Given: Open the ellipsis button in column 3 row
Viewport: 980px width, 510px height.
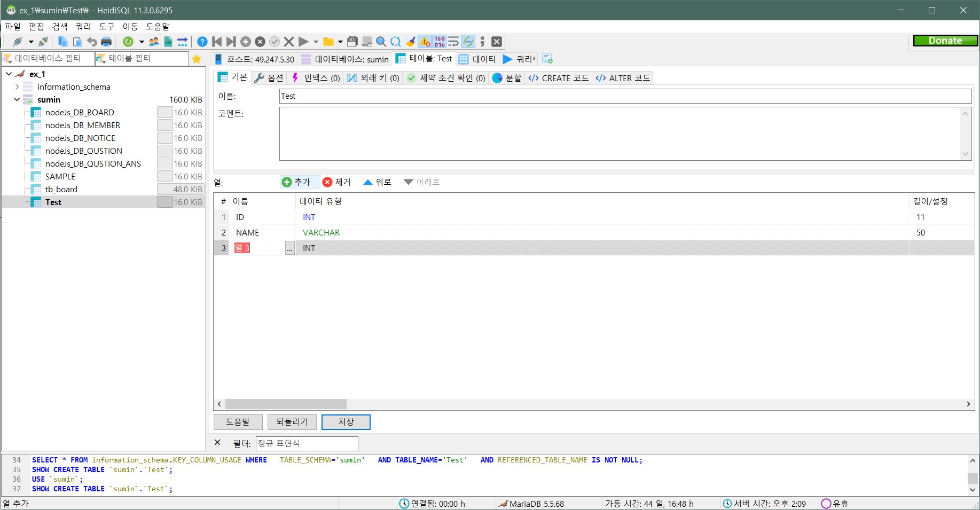Looking at the screenshot, I should tap(289, 248).
